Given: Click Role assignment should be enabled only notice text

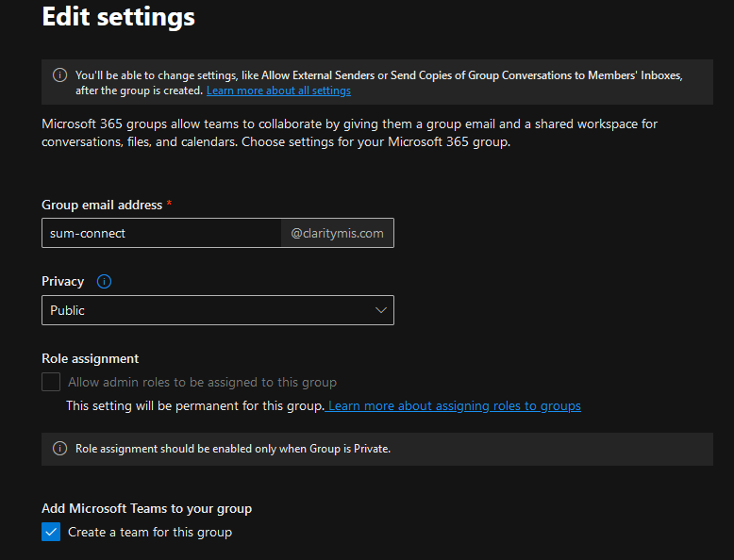Looking at the screenshot, I should coord(233,449).
